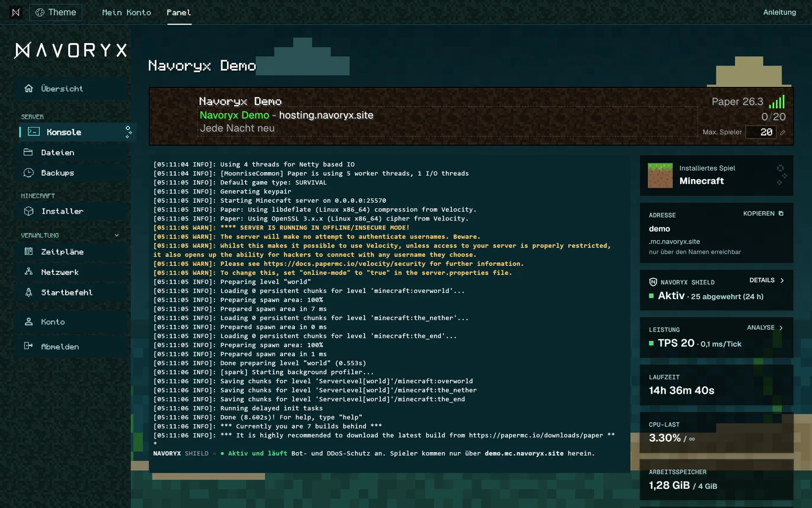Click the KOPIEREN address button
This screenshot has height=508, width=812.
pos(763,214)
